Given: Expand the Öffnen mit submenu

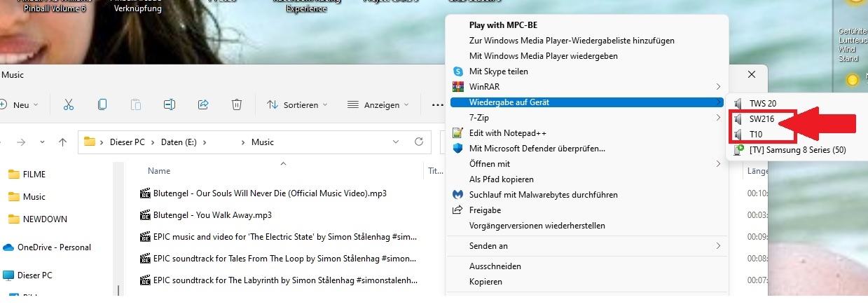Looking at the screenshot, I should [x=718, y=164].
